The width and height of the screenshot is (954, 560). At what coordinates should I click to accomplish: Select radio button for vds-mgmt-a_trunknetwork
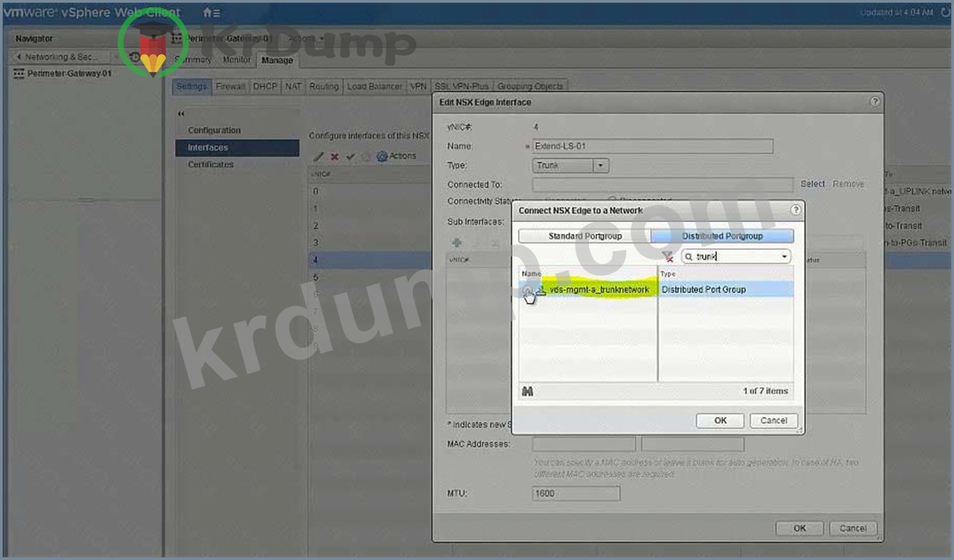click(528, 290)
